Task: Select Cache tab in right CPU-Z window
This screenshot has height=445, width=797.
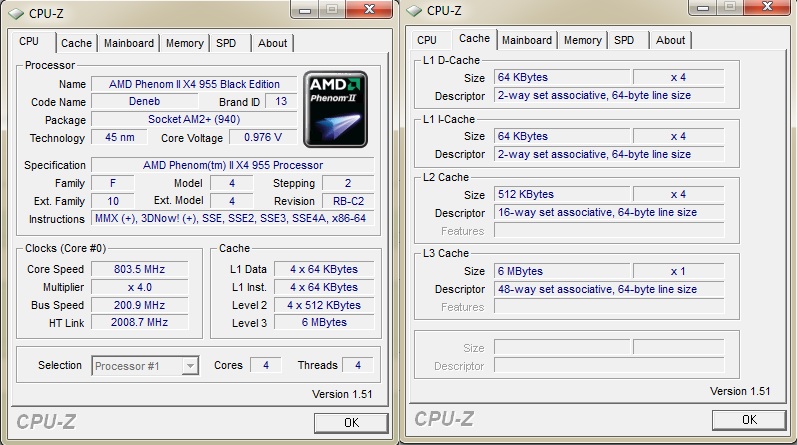Action: (x=474, y=39)
